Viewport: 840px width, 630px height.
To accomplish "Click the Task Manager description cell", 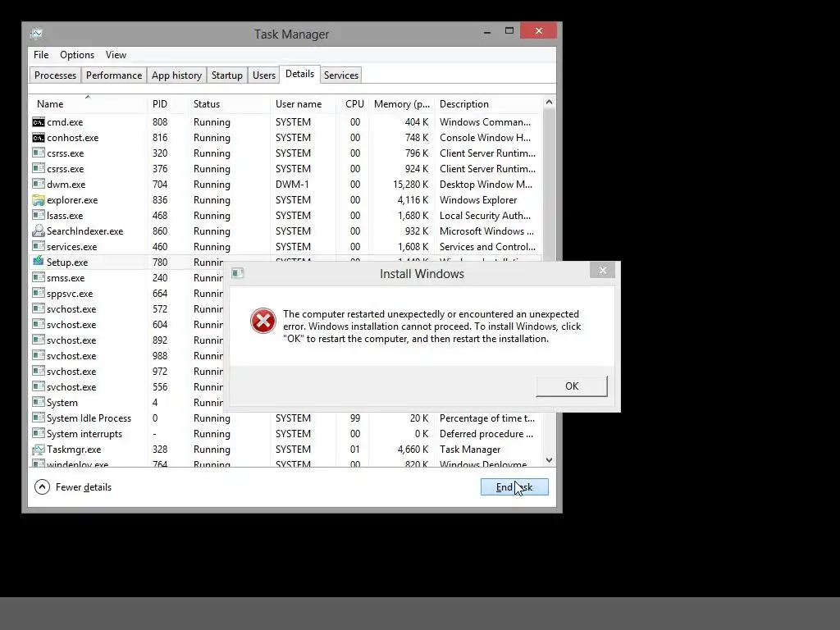I will click(470, 450).
